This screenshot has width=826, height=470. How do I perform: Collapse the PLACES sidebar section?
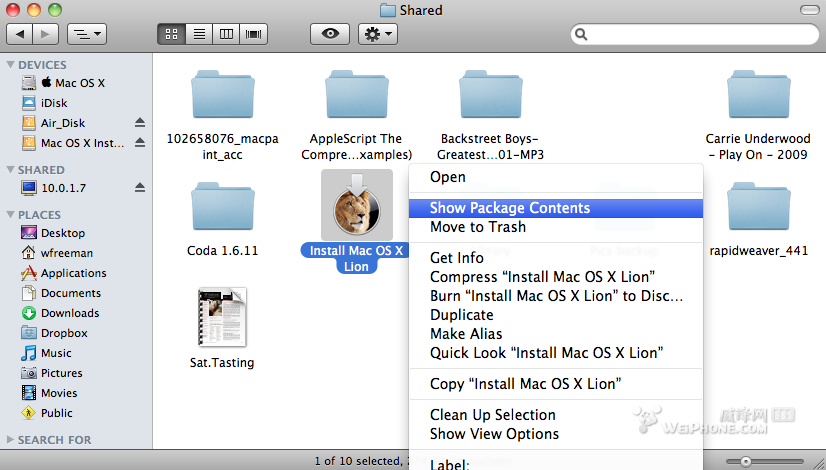(10, 214)
